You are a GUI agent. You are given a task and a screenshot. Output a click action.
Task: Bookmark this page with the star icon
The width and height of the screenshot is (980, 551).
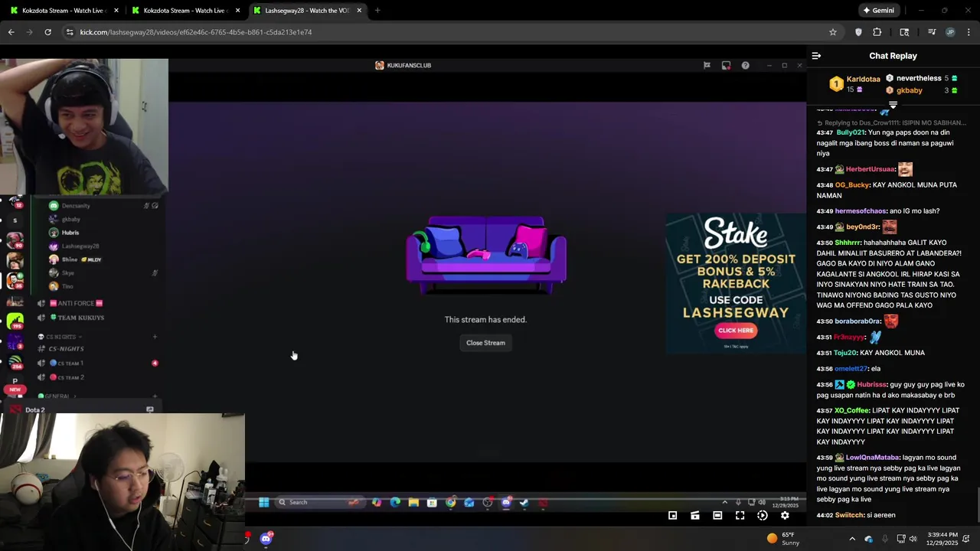tap(833, 32)
